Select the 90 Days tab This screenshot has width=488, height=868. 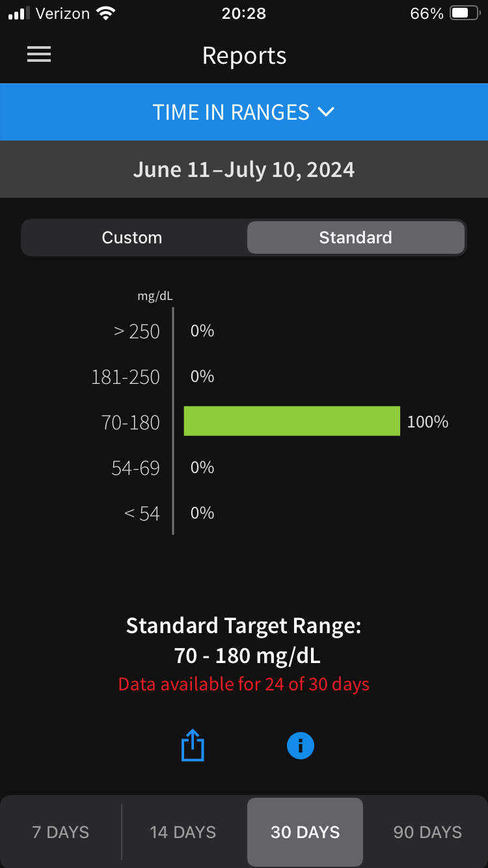pyautogui.click(x=427, y=832)
